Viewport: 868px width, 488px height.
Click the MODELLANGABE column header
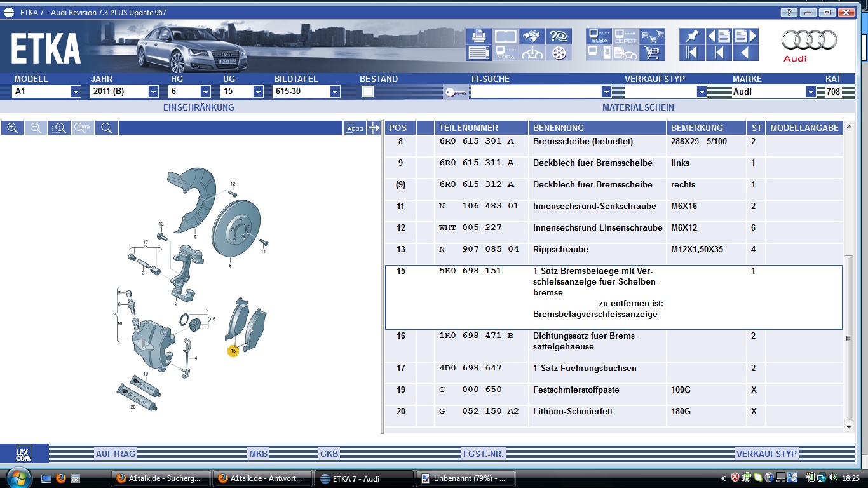pos(804,128)
